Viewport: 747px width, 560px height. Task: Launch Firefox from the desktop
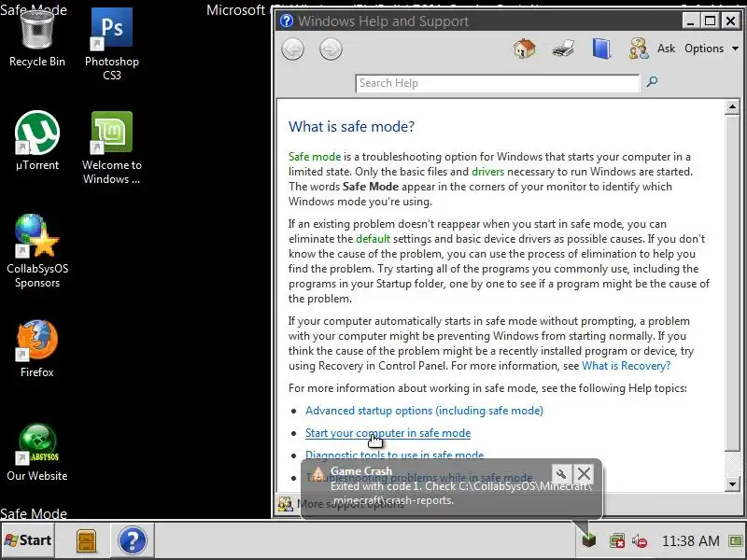pos(37,348)
